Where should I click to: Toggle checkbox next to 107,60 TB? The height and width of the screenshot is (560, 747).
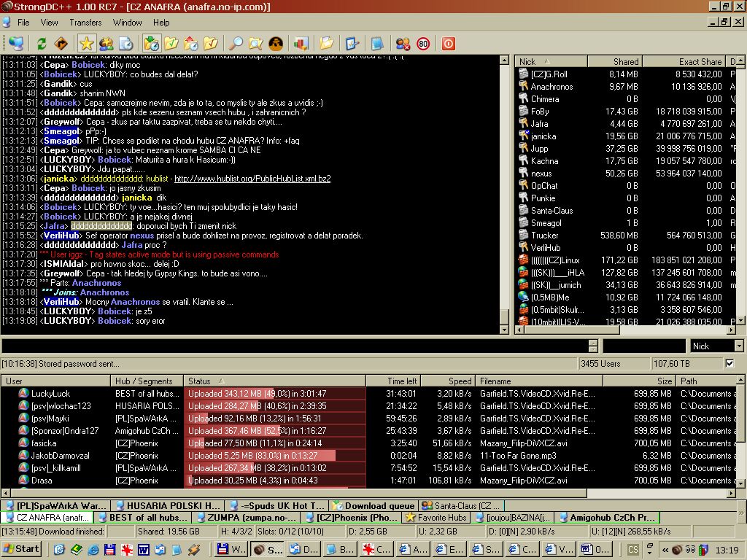tap(729, 363)
